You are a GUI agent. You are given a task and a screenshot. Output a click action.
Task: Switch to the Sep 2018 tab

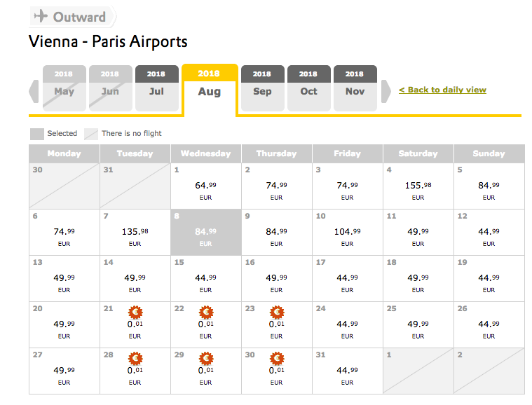263,88
